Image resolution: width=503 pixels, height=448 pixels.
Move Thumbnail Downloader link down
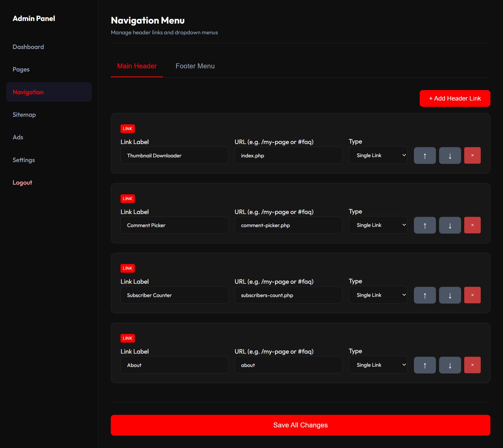(x=450, y=156)
